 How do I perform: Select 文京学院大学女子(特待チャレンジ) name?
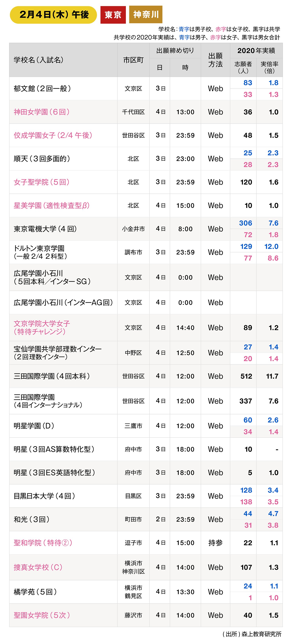pyautogui.click(x=42, y=327)
